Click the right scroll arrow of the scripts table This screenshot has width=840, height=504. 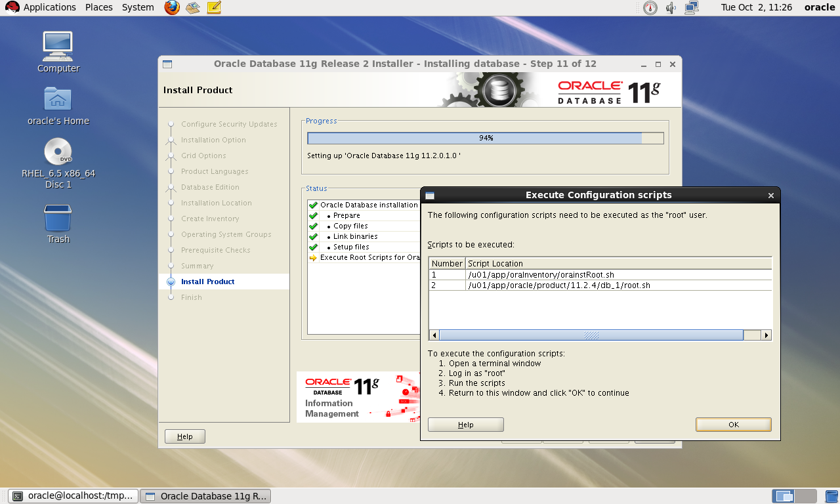coord(766,335)
